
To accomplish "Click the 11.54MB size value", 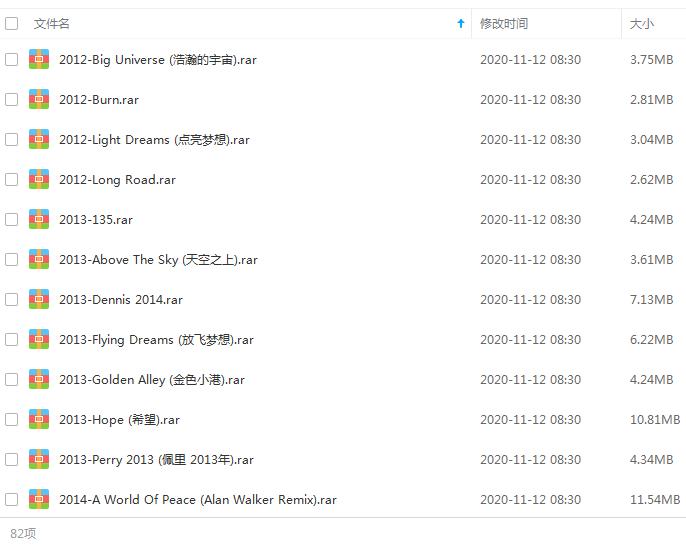I will click(x=655, y=500).
